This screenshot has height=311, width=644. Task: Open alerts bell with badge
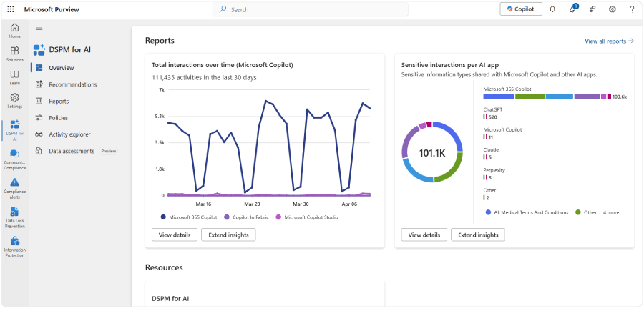pyautogui.click(x=572, y=9)
